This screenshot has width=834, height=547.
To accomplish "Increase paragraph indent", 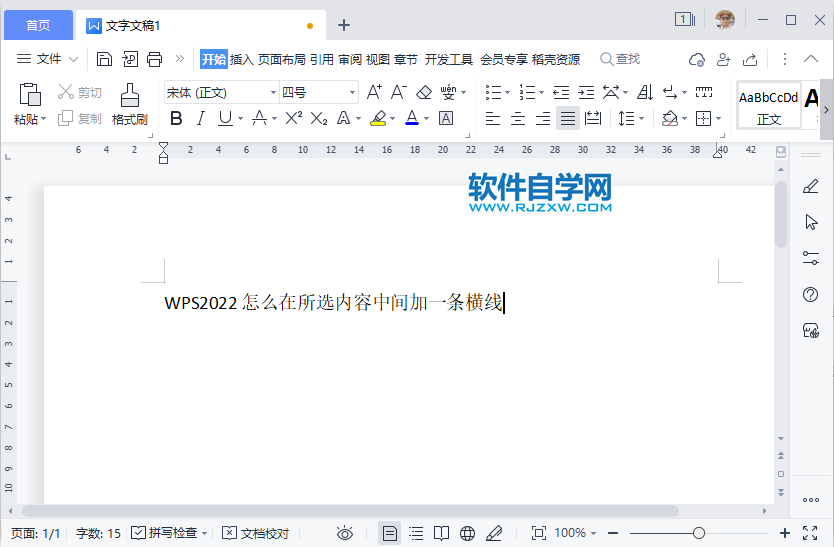I will (586, 93).
